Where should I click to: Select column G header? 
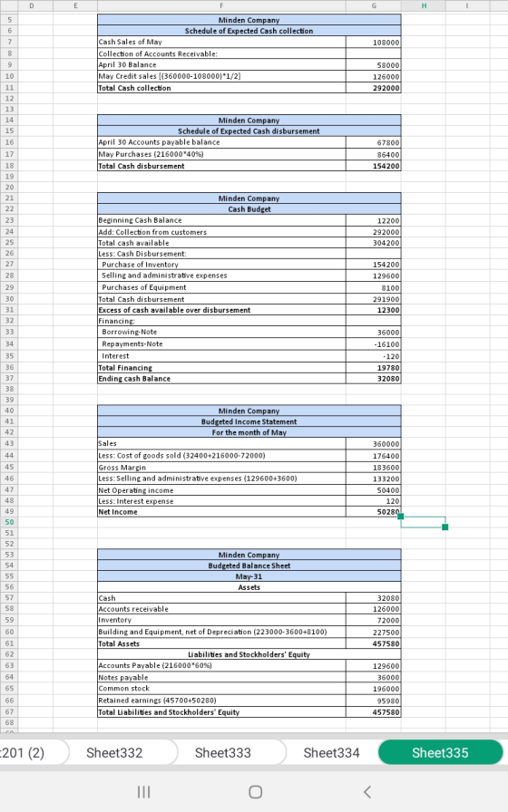tap(373, 5)
